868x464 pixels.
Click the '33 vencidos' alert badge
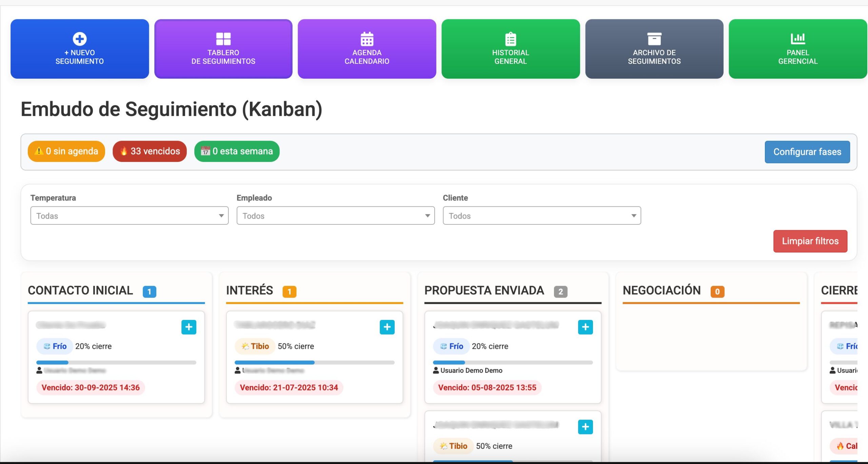(150, 152)
